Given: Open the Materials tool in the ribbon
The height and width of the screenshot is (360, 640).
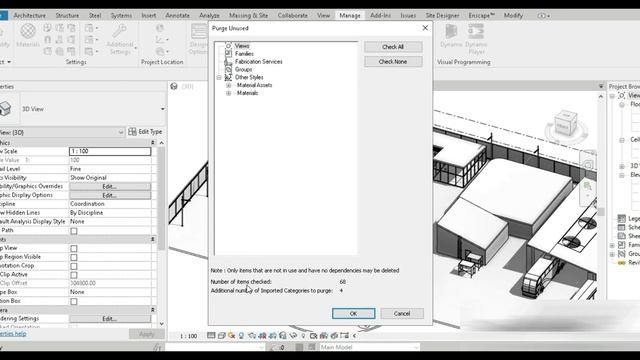Looking at the screenshot, I should click(x=28, y=35).
